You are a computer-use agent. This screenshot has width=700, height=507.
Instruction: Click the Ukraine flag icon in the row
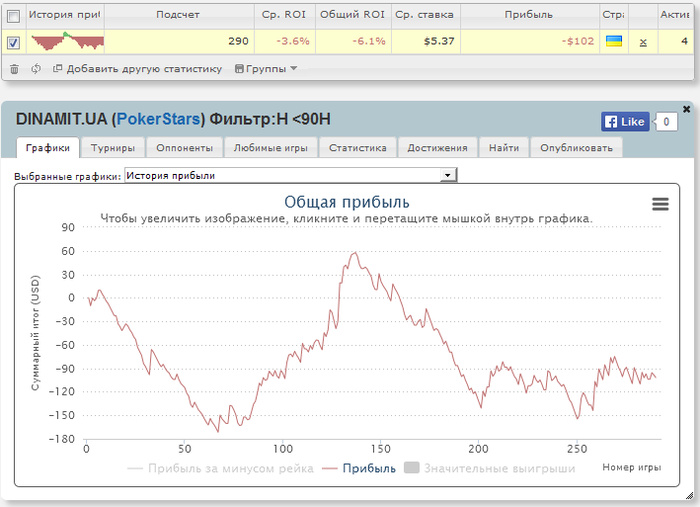click(x=614, y=42)
